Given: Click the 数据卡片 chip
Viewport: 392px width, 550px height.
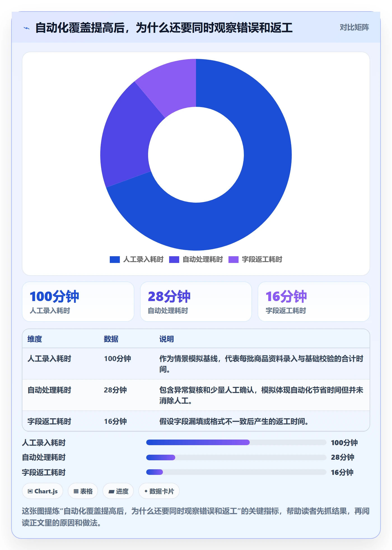Looking at the screenshot, I should click(159, 491).
